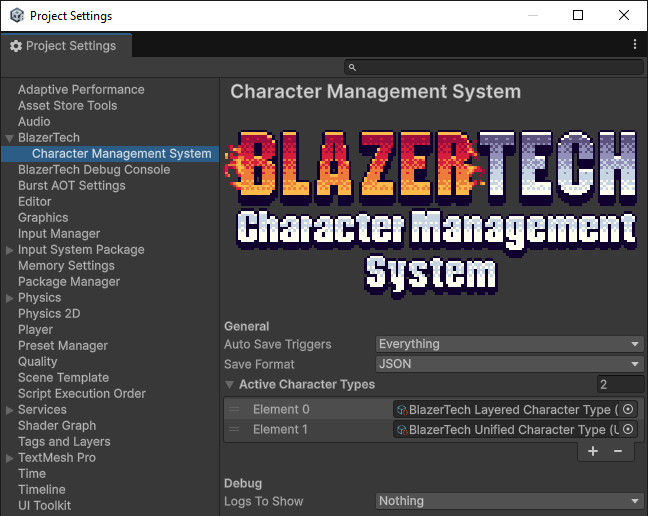
Task: Click the Unity logo in title bar
Action: (17, 15)
